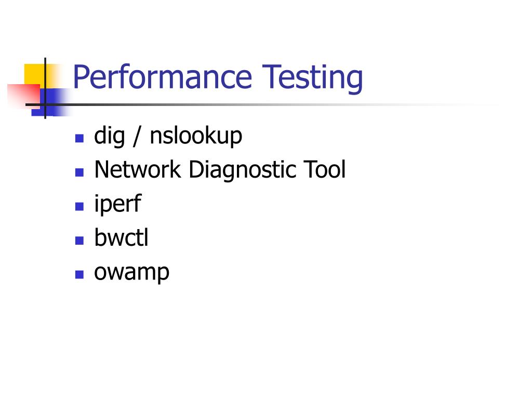The width and height of the screenshot is (532, 399).
Task: Click the blue square in the logo
Action: tap(50, 102)
